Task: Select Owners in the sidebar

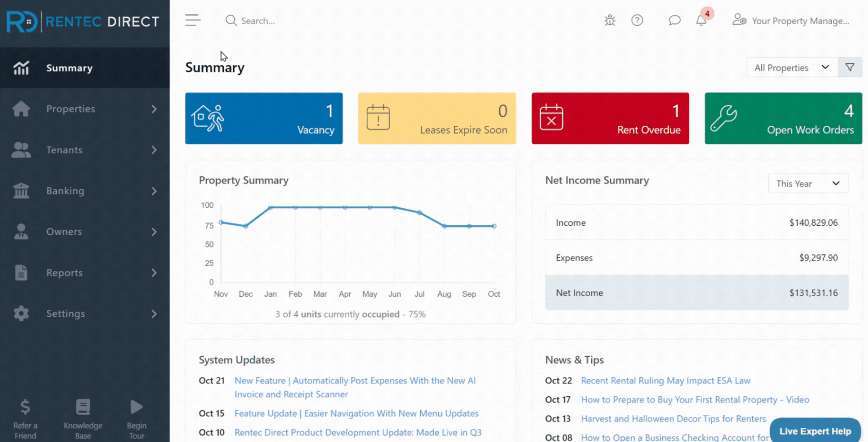Action: click(85, 232)
